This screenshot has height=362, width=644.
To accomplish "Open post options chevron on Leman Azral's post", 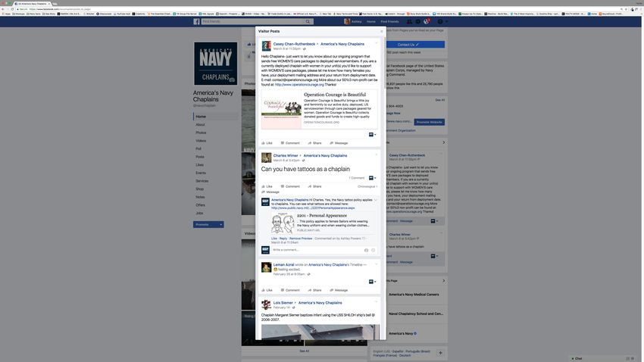I will click(x=376, y=264).
